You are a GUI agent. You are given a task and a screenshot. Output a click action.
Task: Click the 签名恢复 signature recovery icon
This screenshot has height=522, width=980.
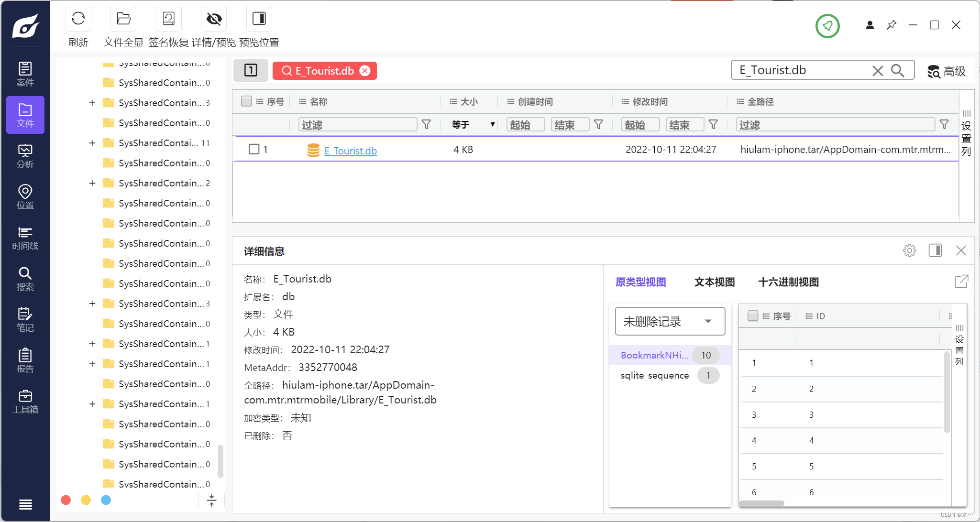pos(168,19)
